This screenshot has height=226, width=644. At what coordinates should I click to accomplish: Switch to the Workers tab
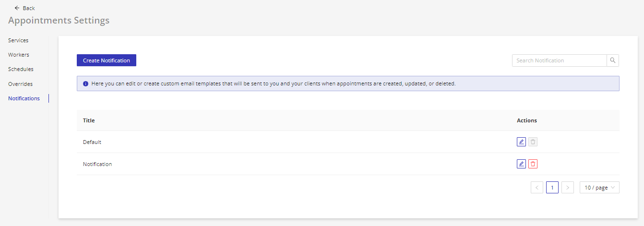[19, 55]
